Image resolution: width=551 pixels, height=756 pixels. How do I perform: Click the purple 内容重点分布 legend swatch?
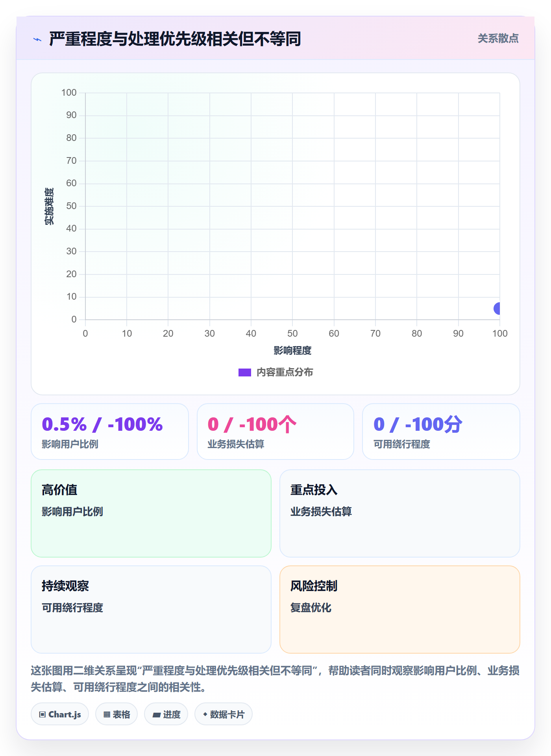click(245, 372)
